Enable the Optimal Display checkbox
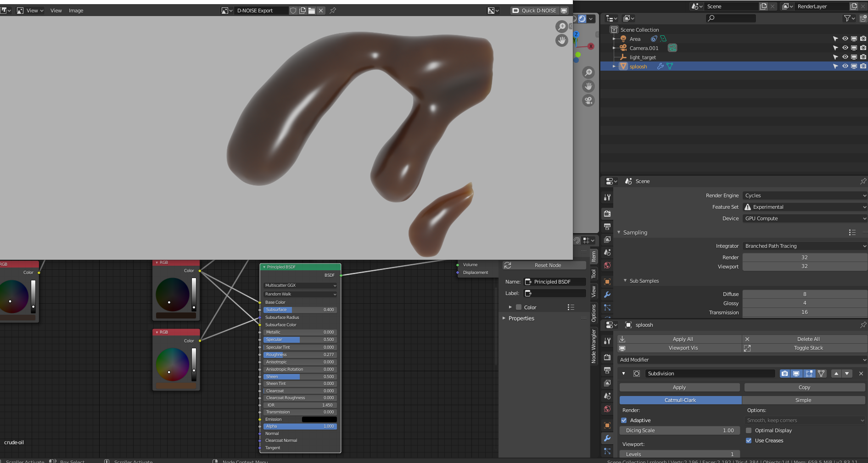The width and height of the screenshot is (868, 463). point(749,430)
